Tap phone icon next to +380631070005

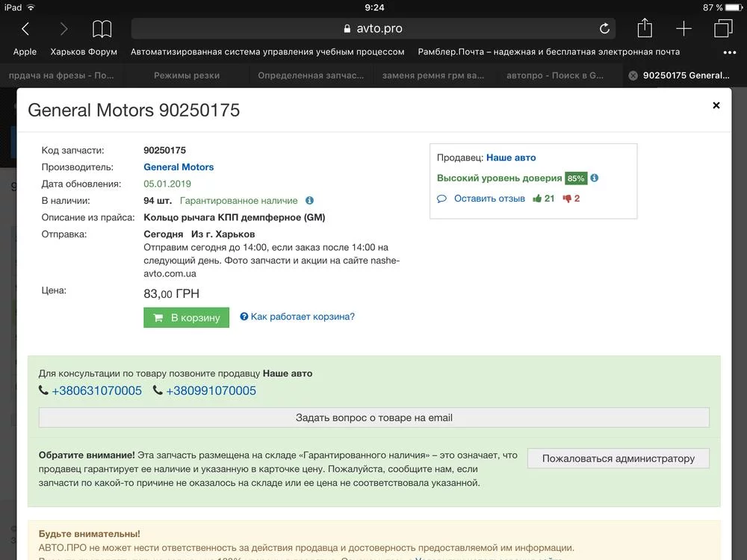43,391
